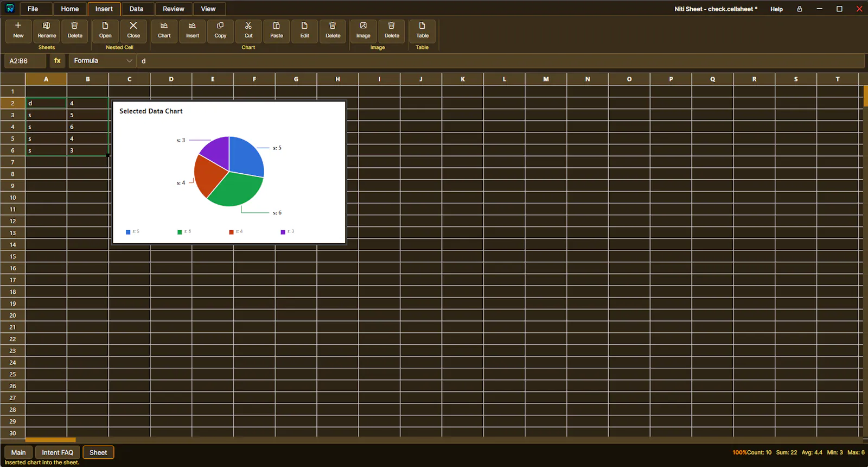
Task: Click cell B6 containing 3
Action: pyautogui.click(x=88, y=150)
